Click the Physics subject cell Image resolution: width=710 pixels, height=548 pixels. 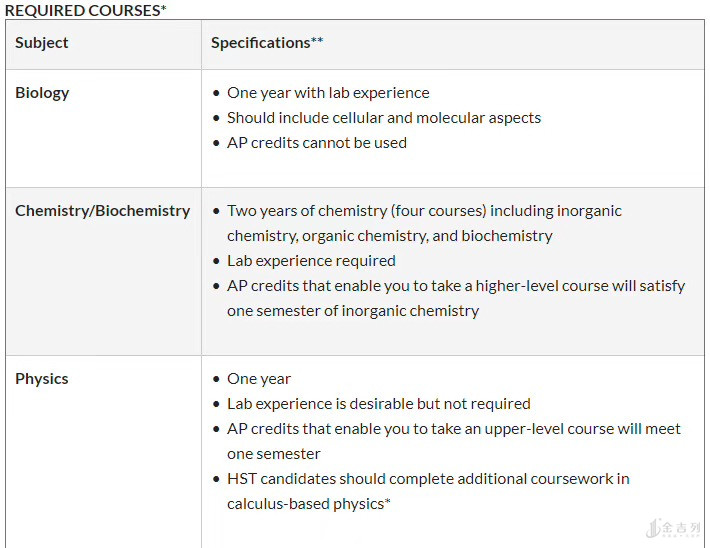pos(42,379)
